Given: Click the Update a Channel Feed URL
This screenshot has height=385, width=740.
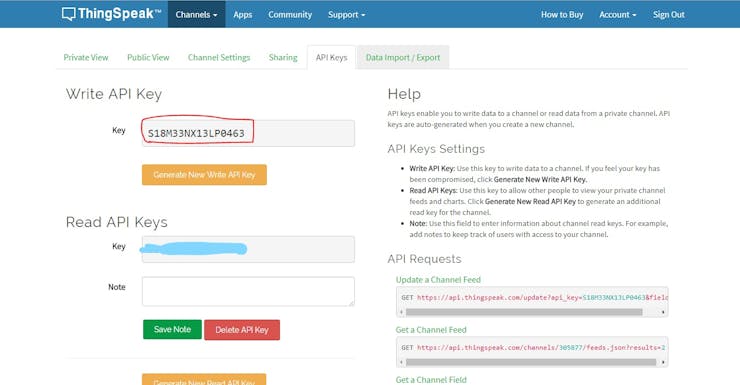Looking at the screenshot, I should point(542,298).
